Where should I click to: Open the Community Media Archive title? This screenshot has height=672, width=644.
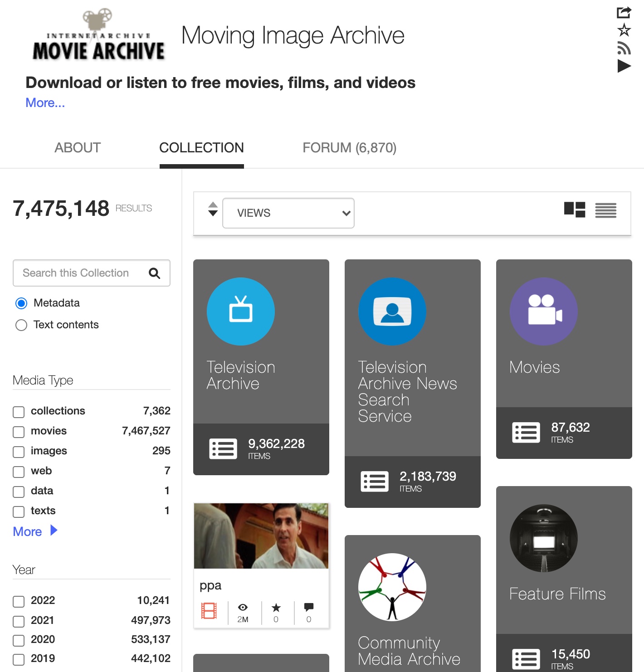(x=409, y=651)
